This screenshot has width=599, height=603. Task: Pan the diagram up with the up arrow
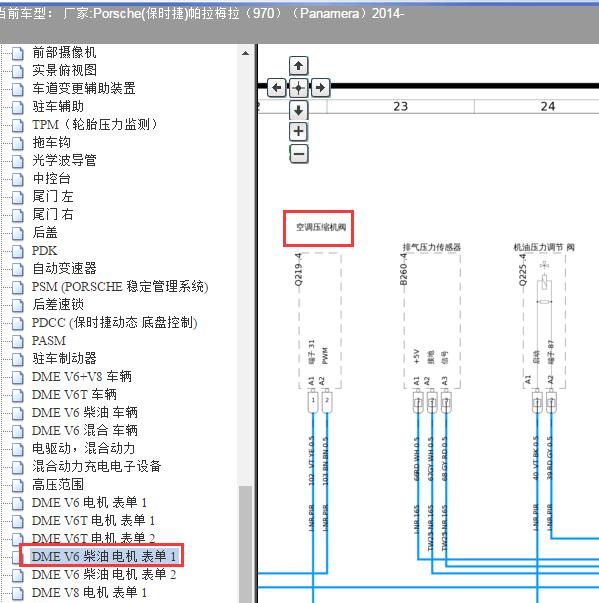(x=298, y=66)
